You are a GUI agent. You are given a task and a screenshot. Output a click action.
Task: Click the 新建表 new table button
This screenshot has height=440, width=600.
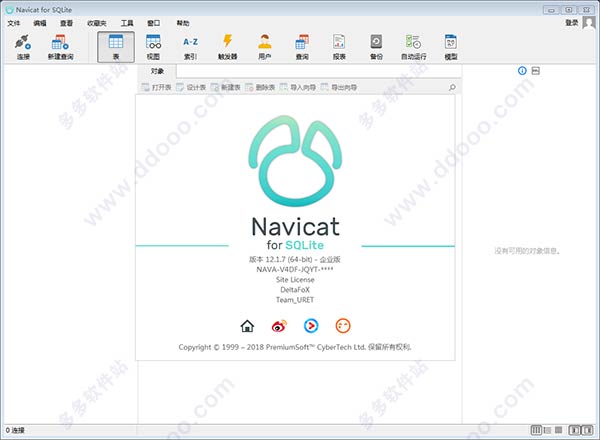tap(226, 87)
